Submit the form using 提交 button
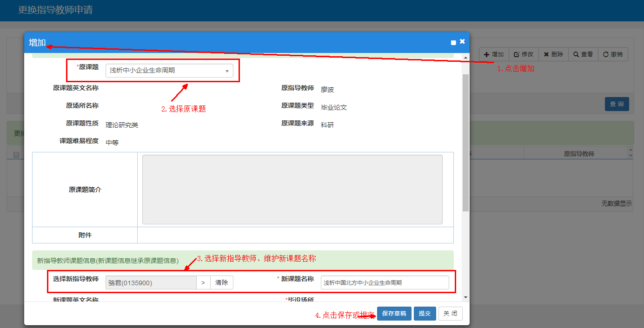 click(425, 314)
